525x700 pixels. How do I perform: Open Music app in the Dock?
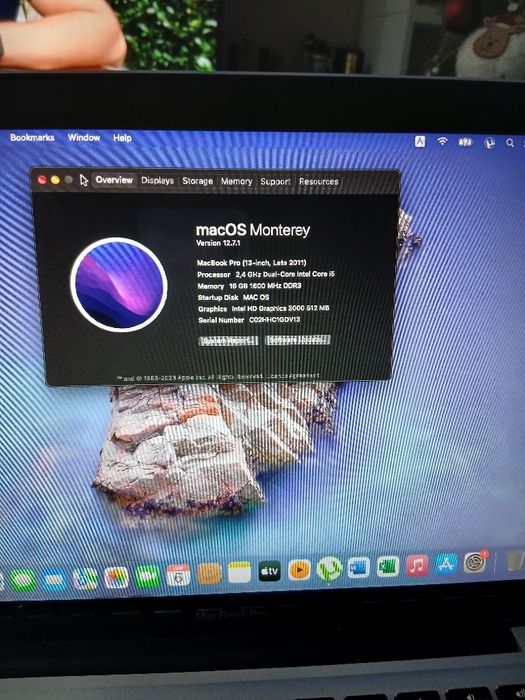point(417,566)
